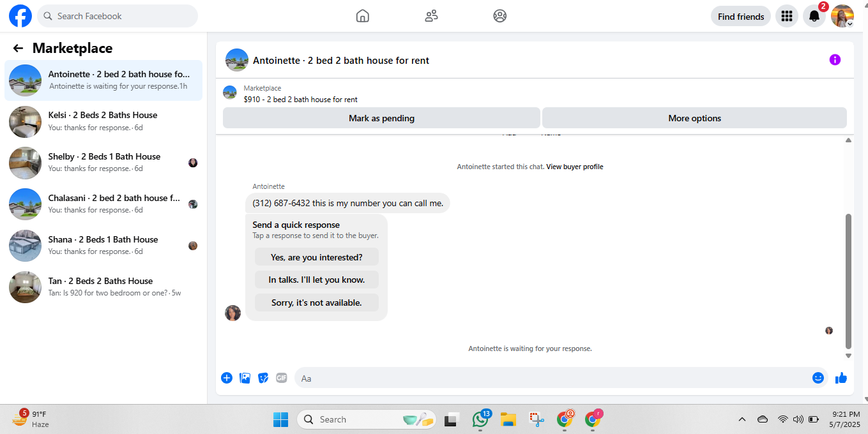Open Tan's 2 Beds 2 Baths House conversation
868x434 pixels.
click(x=103, y=287)
